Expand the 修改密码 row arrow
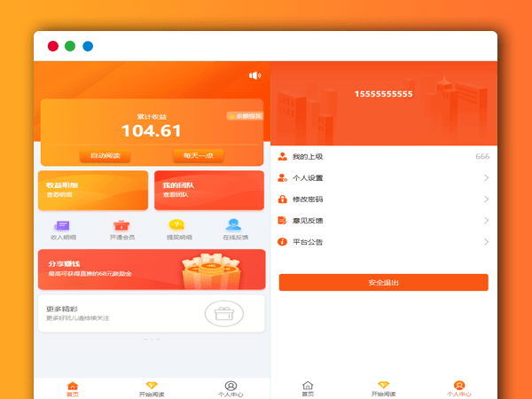The height and width of the screenshot is (399, 532). tap(486, 199)
